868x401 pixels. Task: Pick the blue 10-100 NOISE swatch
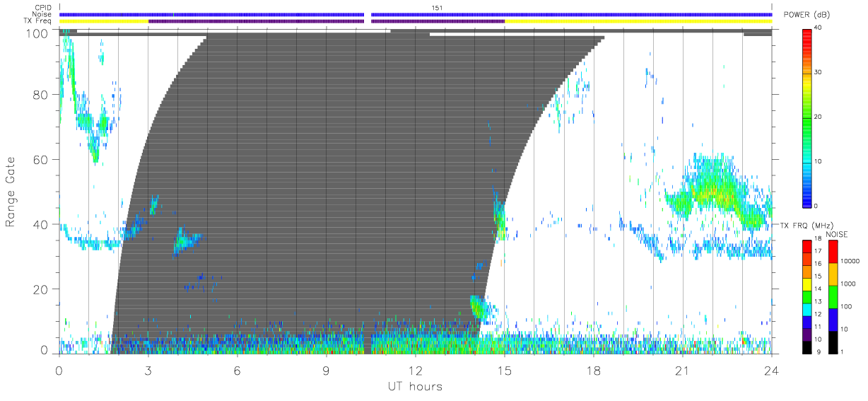pyautogui.click(x=832, y=319)
